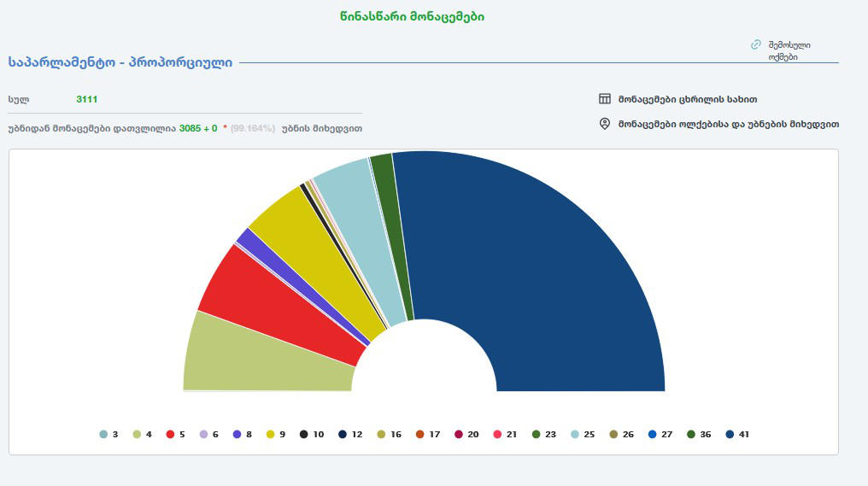Click the color dot for legend 3

point(103,434)
